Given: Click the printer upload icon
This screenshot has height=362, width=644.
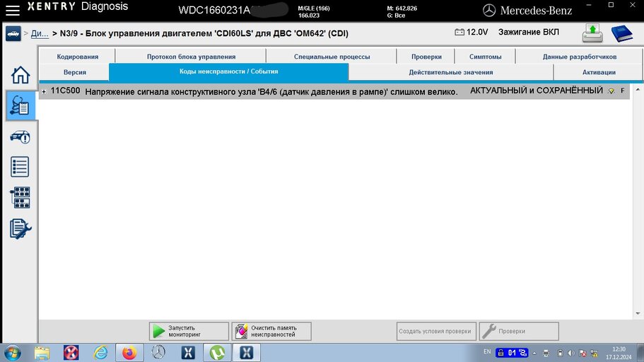Looking at the screenshot, I should pos(592,33).
